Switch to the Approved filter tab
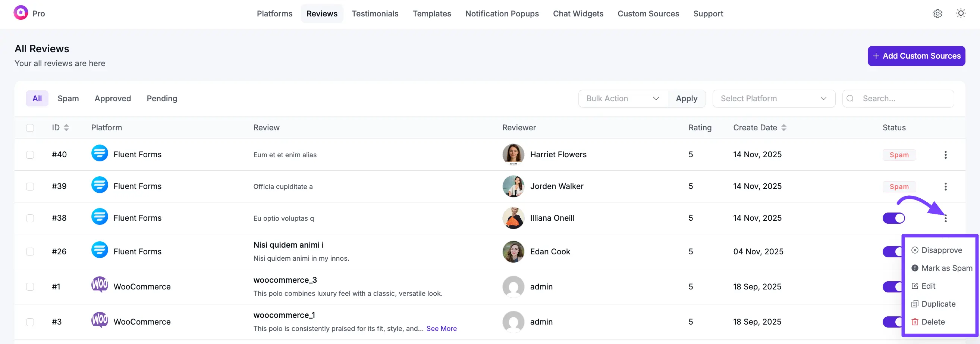980x344 pixels. [x=113, y=99]
